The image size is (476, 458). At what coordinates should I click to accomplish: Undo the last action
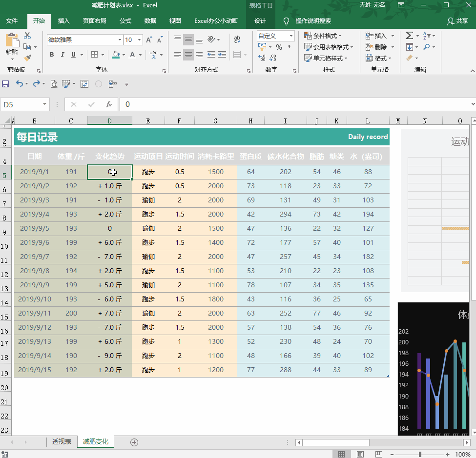[x=20, y=84]
